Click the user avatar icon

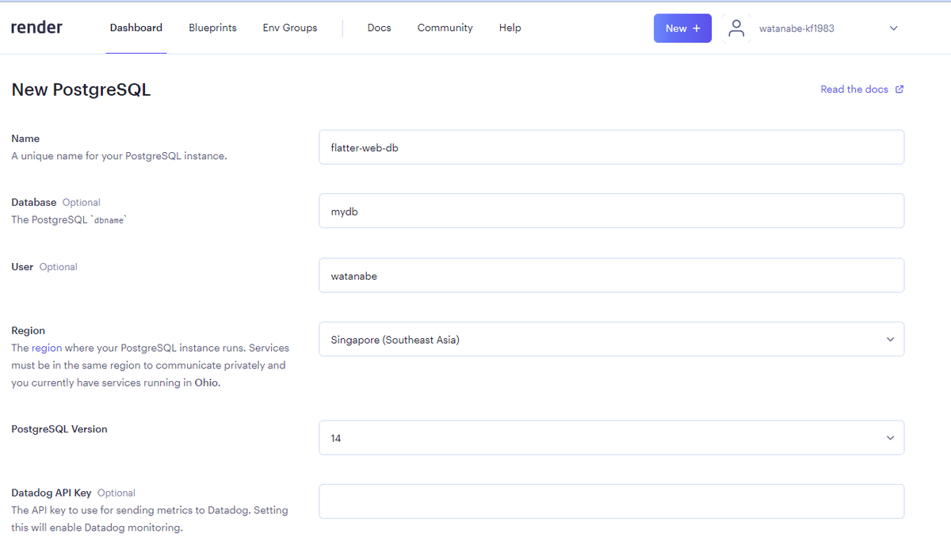[736, 28]
